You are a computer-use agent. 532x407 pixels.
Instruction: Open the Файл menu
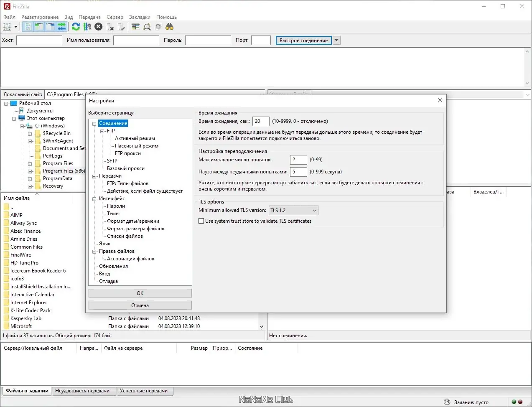(9, 17)
